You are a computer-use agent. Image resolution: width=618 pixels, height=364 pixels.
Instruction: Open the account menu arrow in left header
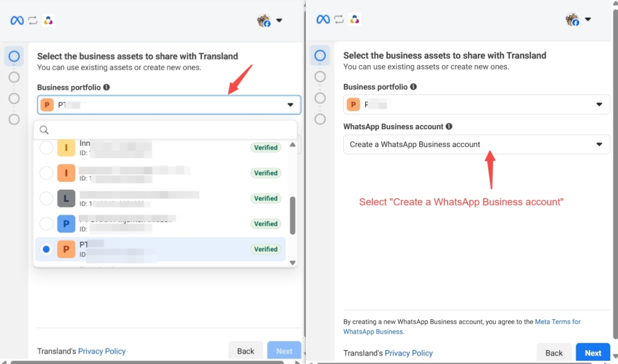tap(279, 20)
